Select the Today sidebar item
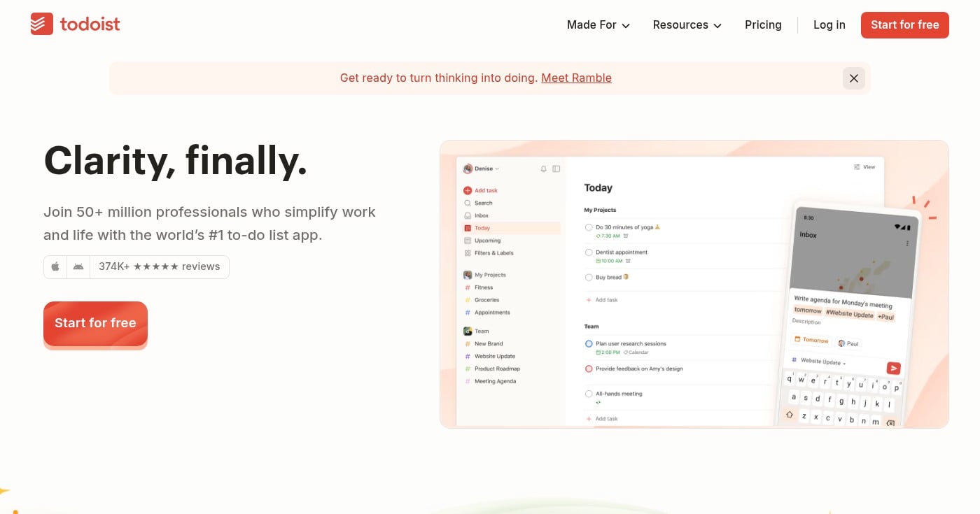 pyautogui.click(x=512, y=228)
